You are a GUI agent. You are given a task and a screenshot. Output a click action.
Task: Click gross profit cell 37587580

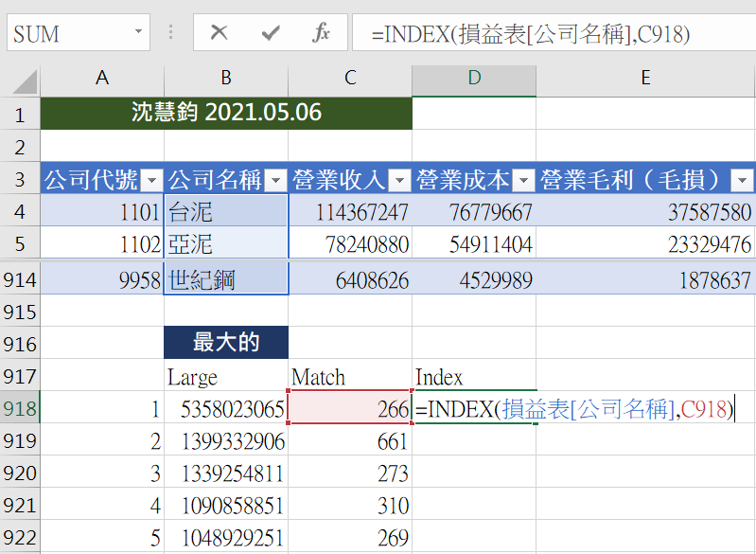point(646,211)
